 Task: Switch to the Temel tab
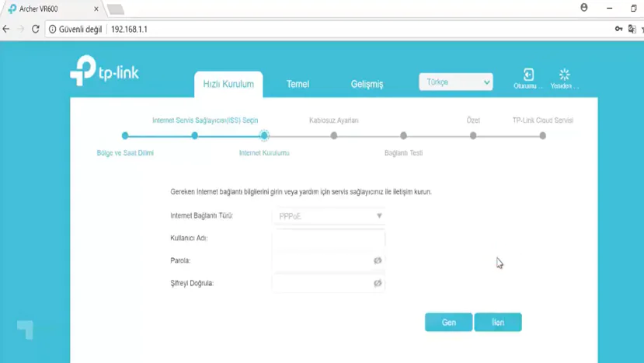click(x=298, y=84)
